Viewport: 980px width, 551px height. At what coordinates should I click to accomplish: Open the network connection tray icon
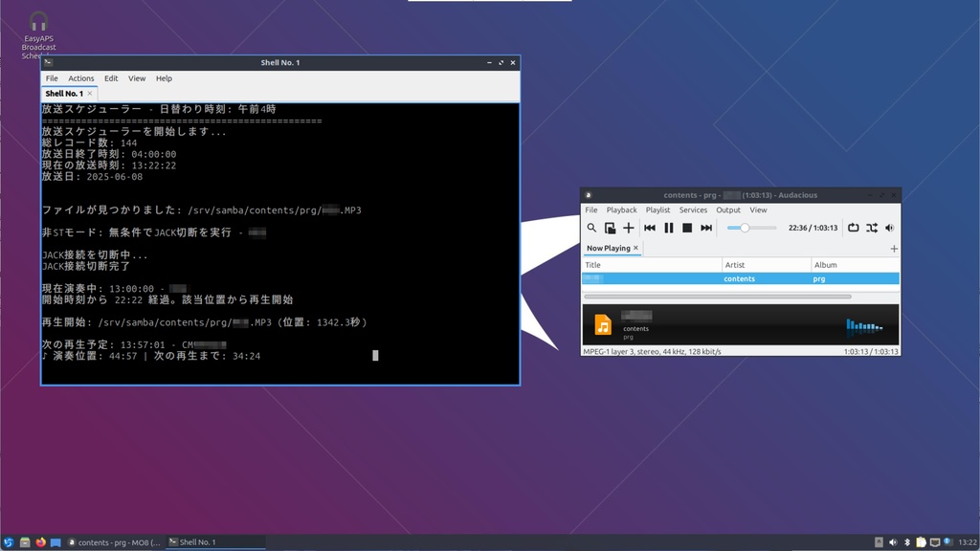click(935, 542)
